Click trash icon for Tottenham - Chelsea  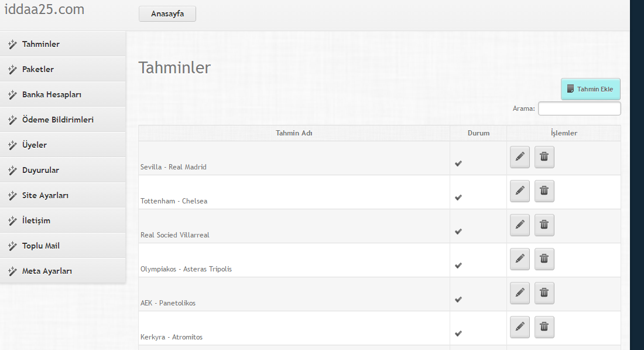(x=544, y=191)
